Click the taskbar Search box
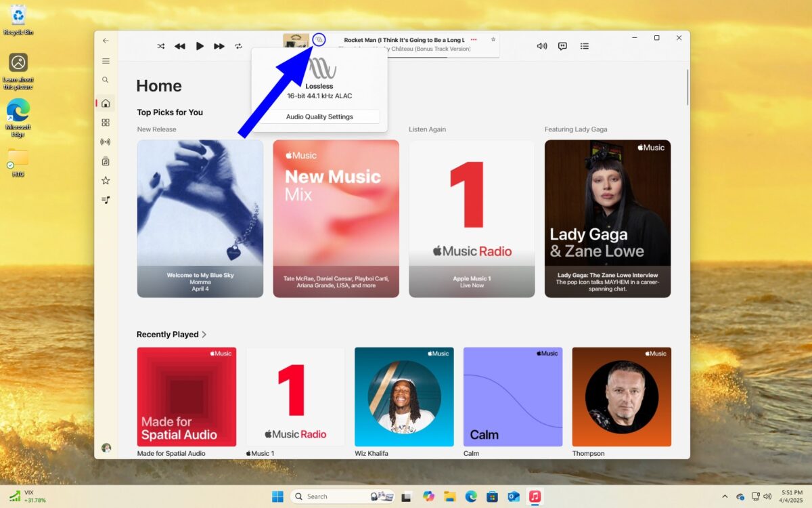The width and height of the screenshot is (812, 508). click(x=342, y=496)
